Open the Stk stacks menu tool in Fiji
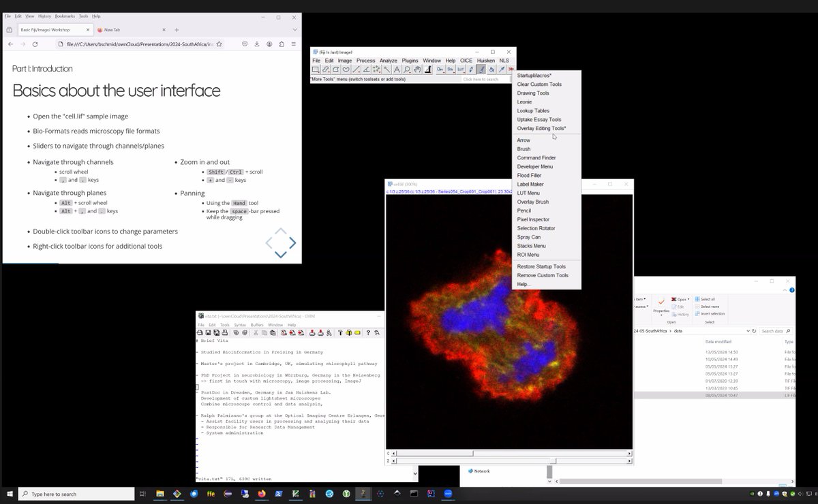 (450, 69)
